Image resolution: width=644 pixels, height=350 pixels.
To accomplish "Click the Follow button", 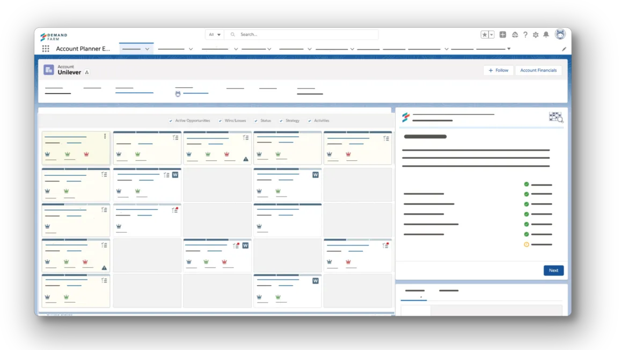I will click(498, 70).
